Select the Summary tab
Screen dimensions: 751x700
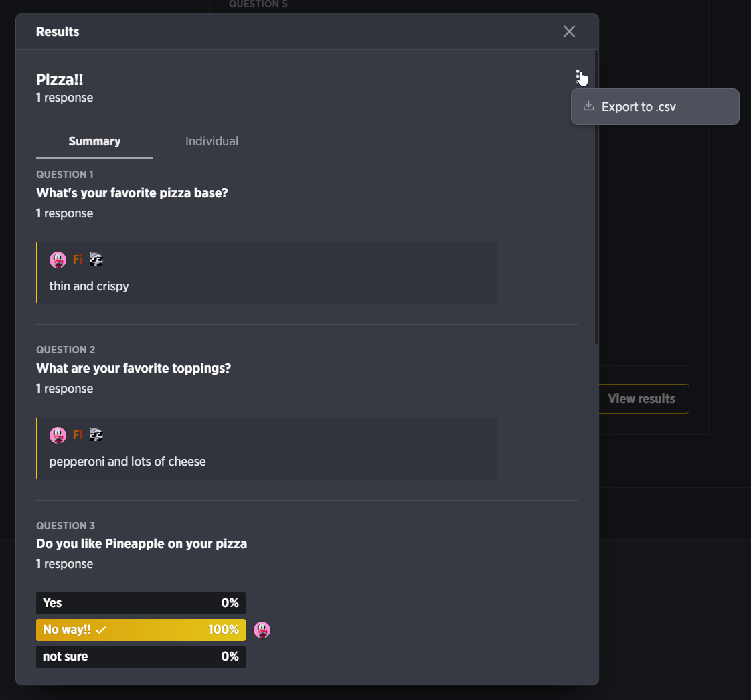click(x=94, y=141)
